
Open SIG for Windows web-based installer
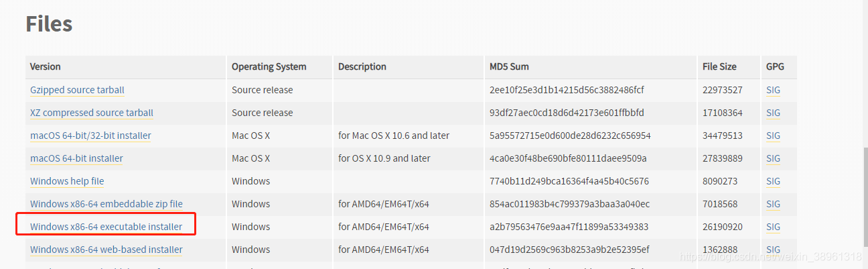tap(773, 250)
